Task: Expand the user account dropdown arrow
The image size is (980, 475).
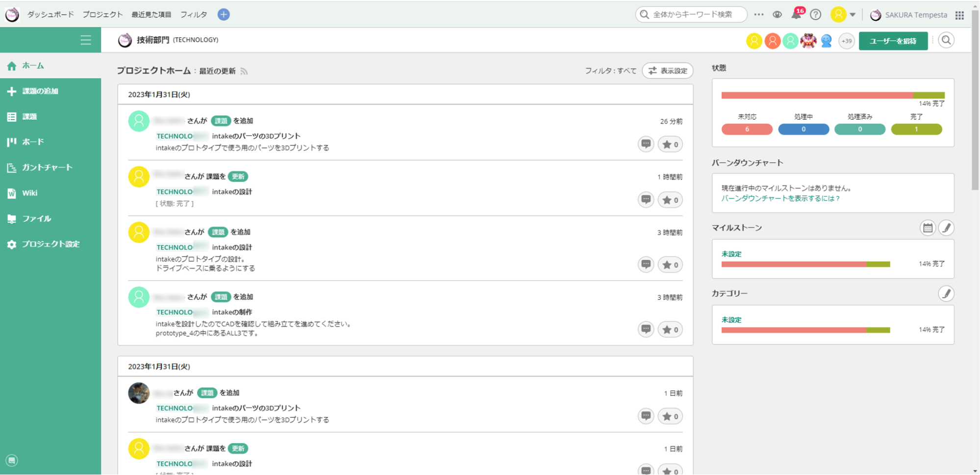Action: [853, 15]
